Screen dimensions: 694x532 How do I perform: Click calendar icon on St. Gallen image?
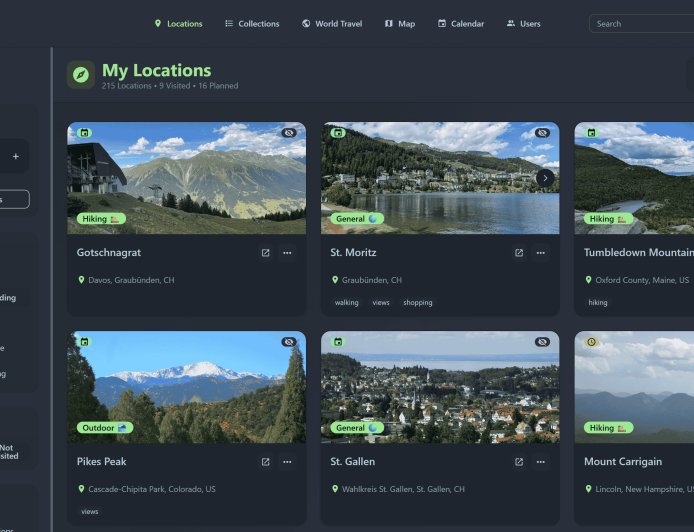pyautogui.click(x=338, y=342)
